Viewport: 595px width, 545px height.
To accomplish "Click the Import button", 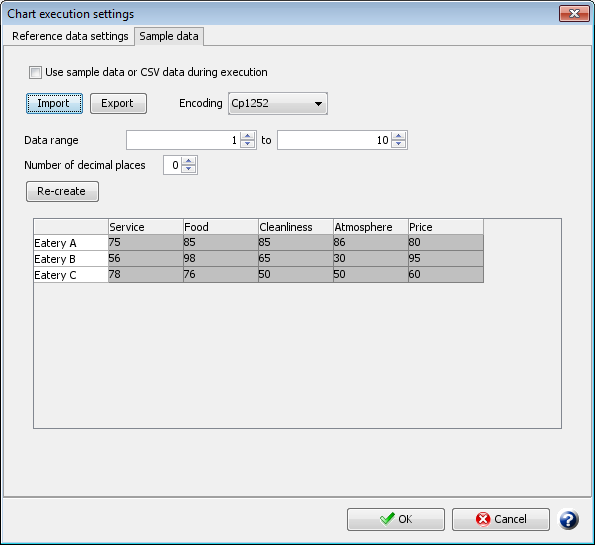I will (54, 104).
